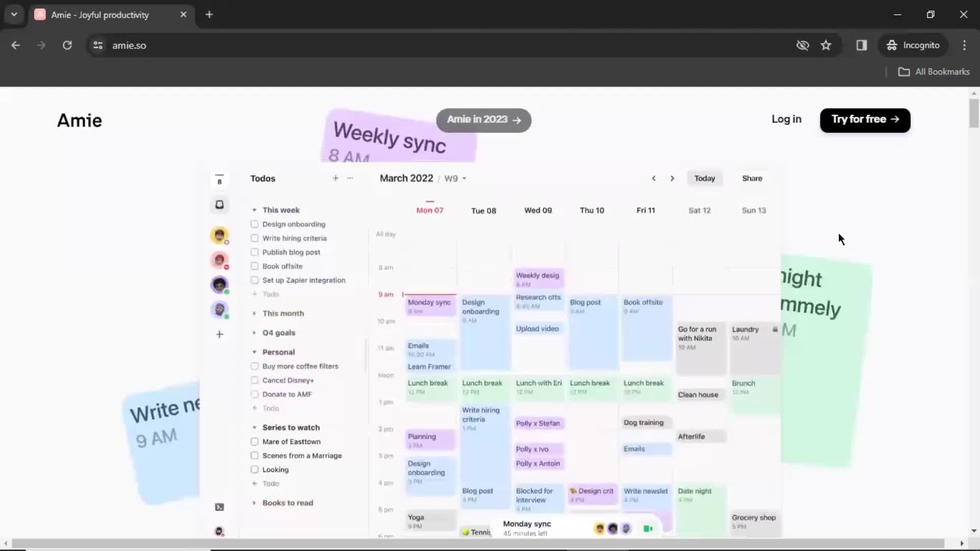980x551 pixels.
Task: Toggle checkbox for Buy more coffee filters
Action: (254, 366)
